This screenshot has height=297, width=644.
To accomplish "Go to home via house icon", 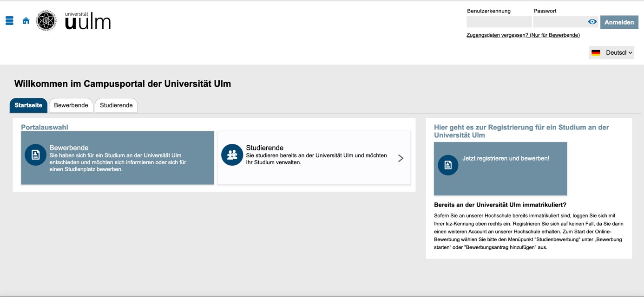I will tap(26, 21).
